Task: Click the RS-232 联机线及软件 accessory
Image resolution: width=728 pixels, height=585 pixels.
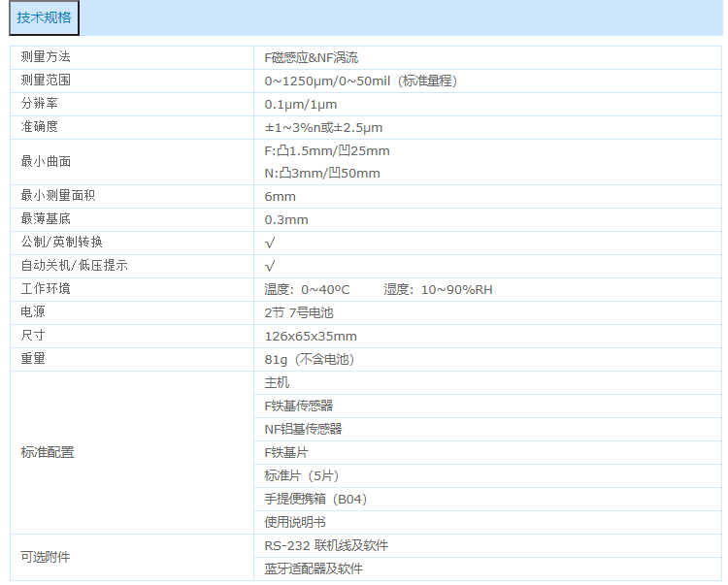Action: click(326, 546)
